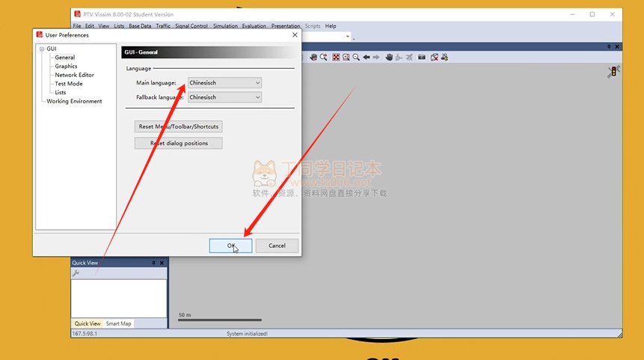The height and width of the screenshot is (360, 644).
Task: Open the Edit menu
Action: click(x=90, y=26)
